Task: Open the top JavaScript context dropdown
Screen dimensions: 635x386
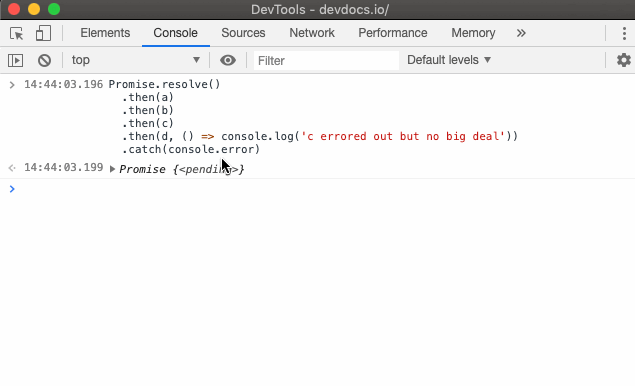Action: [136, 60]
